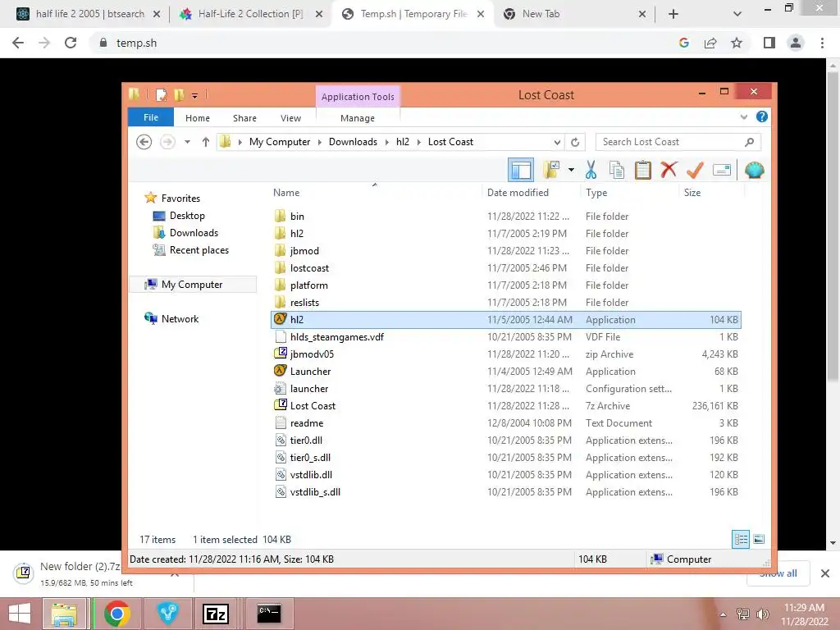Image resolution: width=840 pixels, height=630 pixels.
Task: Sort by the Date modified column
Action: (518, 192)
